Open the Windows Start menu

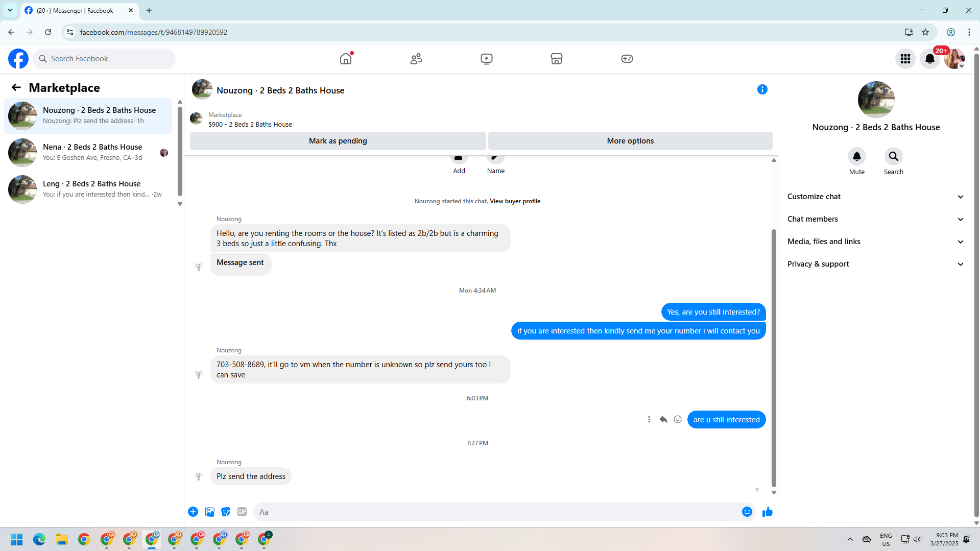[17, 539]
